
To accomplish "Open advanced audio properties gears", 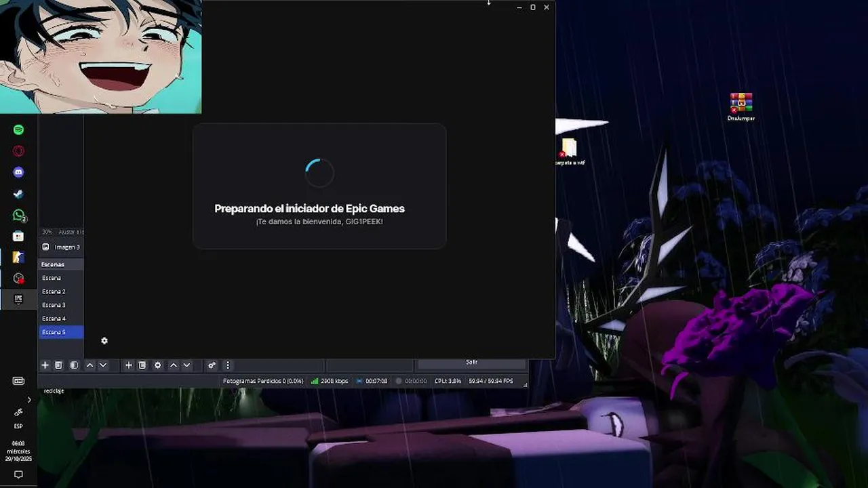I will coord(212,365).
